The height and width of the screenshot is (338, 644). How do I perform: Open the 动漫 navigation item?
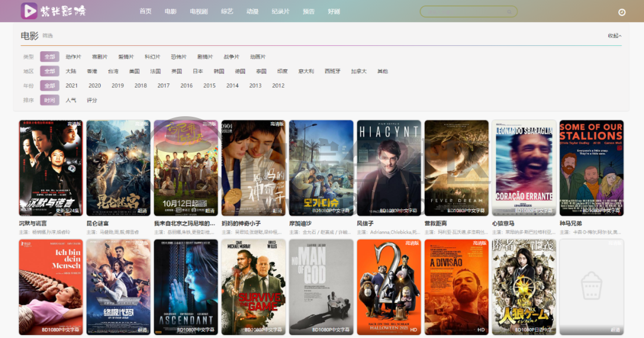[x=252, y=11]
